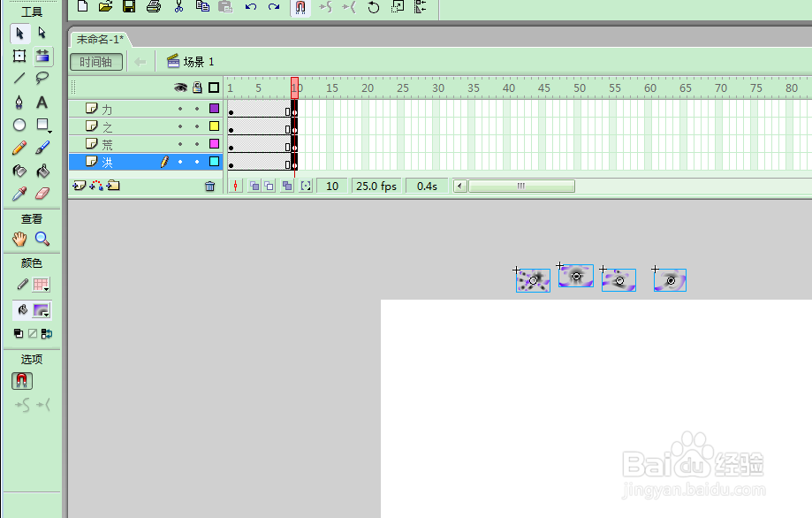Viewport: 812px width, 518px height.
Task: Toggle outline color of 力 layer
Action: [214, 108]
